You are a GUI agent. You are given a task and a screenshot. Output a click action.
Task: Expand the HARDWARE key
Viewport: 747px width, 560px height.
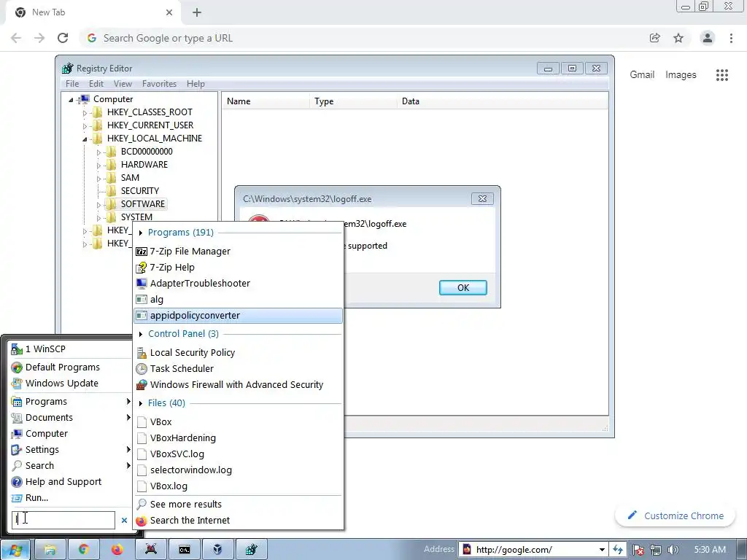(x=98, y=166)
